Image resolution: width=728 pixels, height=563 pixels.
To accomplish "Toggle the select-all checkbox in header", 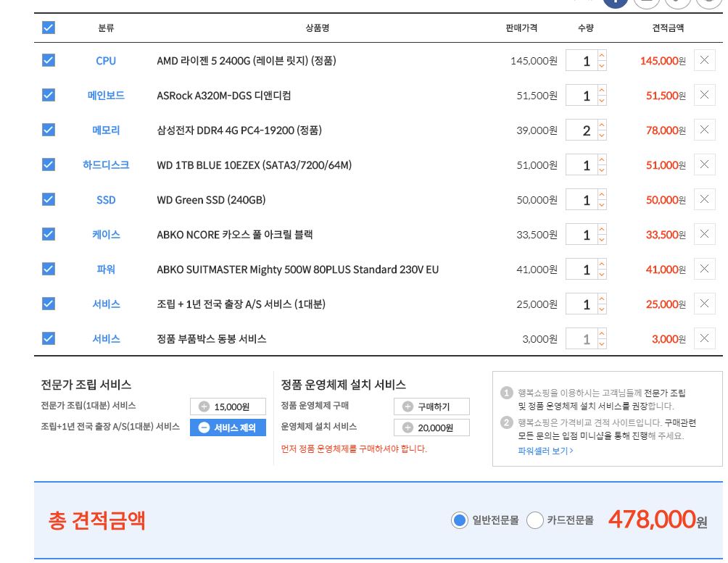I will pyautogui.click(x=49, y=28).
